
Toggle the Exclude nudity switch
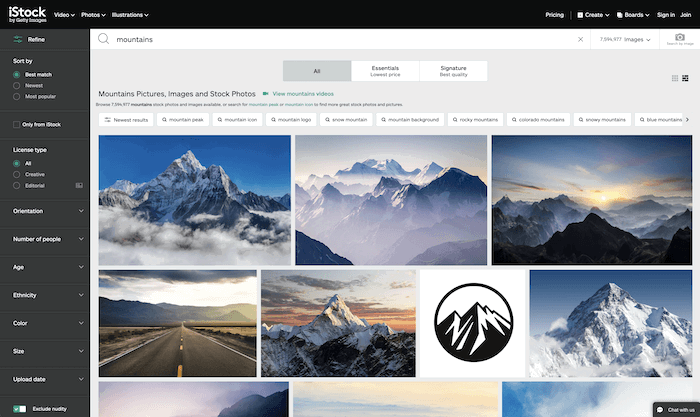[19, 409]
